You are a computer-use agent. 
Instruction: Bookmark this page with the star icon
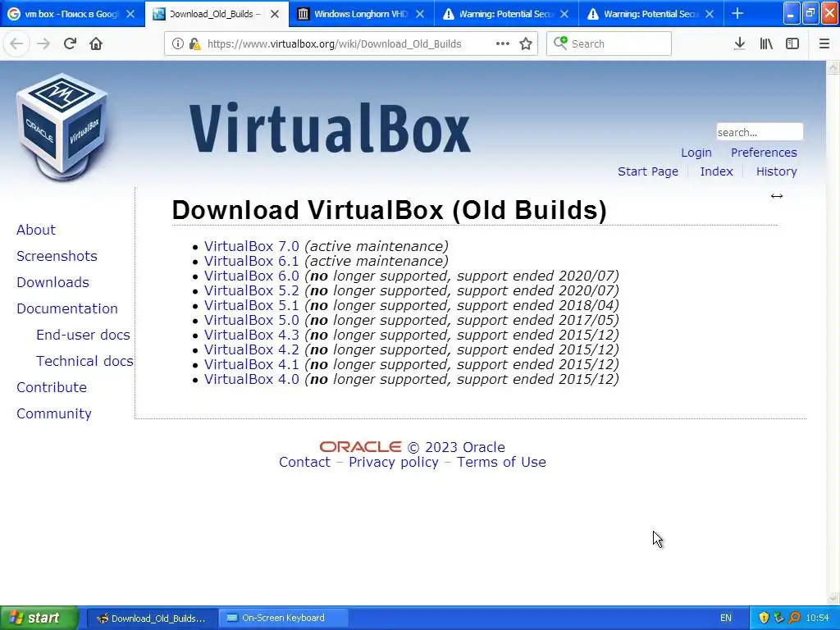point(526,43)
